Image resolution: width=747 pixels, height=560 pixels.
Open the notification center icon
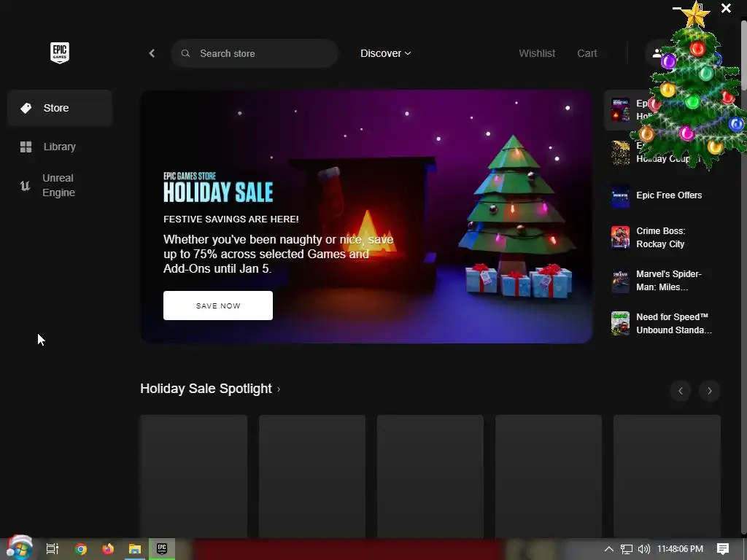[723, 549]
